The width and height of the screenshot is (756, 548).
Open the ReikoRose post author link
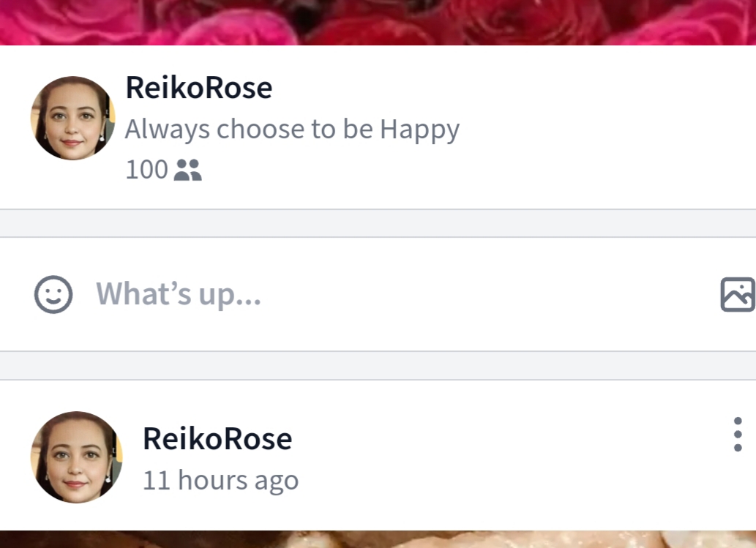pyautogui.click(x=217, y=438)
